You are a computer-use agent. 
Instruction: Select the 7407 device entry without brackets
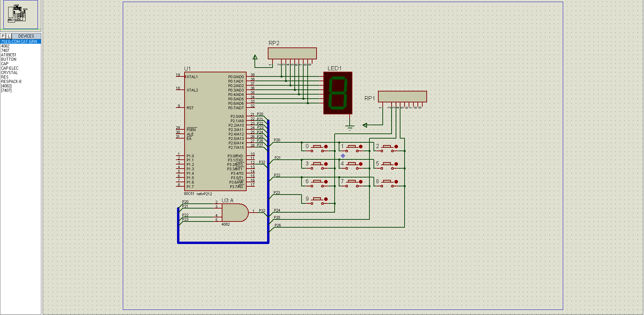click(x=5, y=51)
